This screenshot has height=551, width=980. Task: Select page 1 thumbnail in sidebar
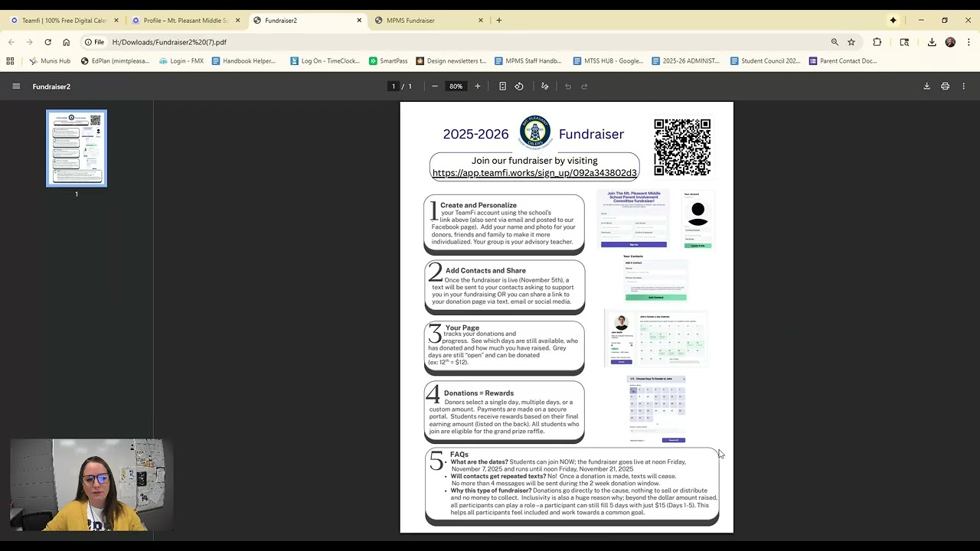click(x=77, y=148)
